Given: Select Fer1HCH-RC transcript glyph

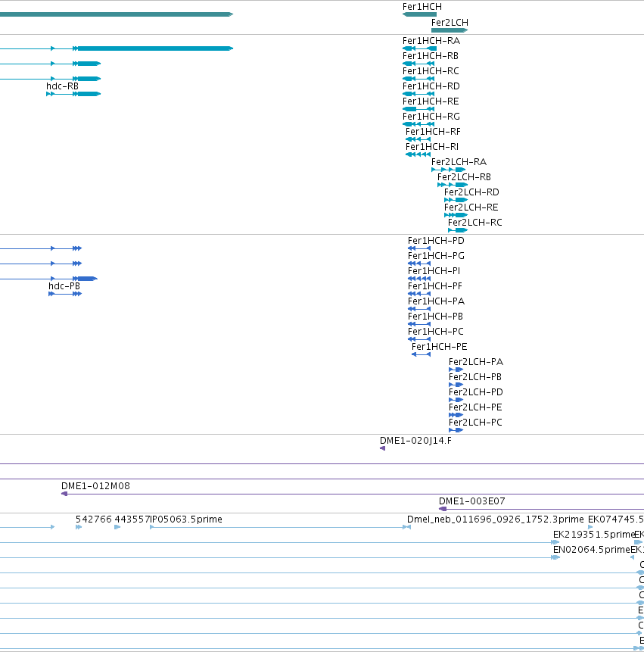Looking at the screenshot, I should (x=418, y=79).
